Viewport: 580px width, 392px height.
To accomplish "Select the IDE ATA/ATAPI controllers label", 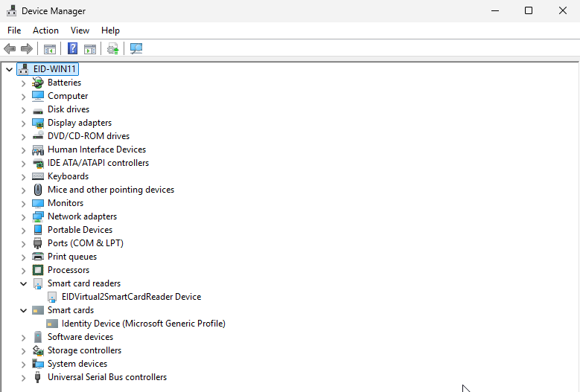I will click(98, 163).
